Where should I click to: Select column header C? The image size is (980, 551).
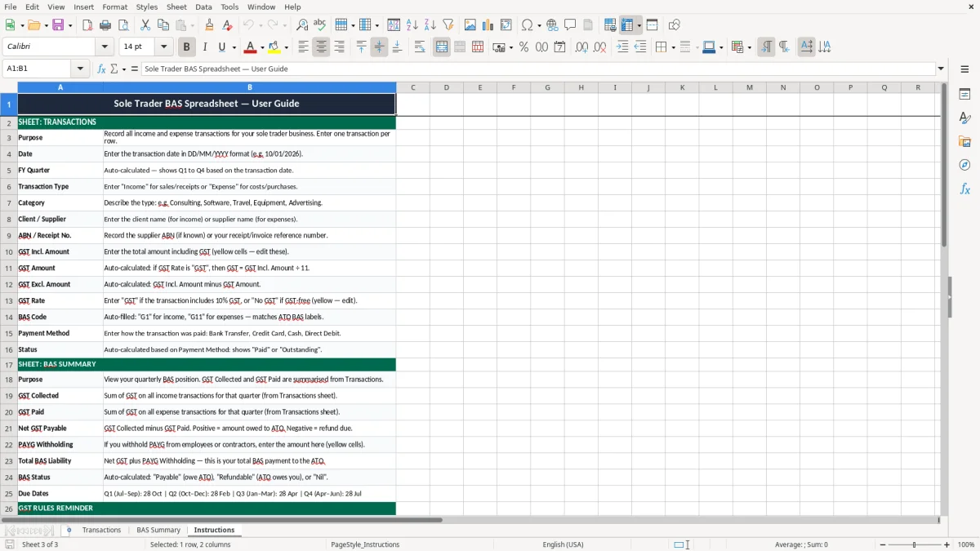413,87
